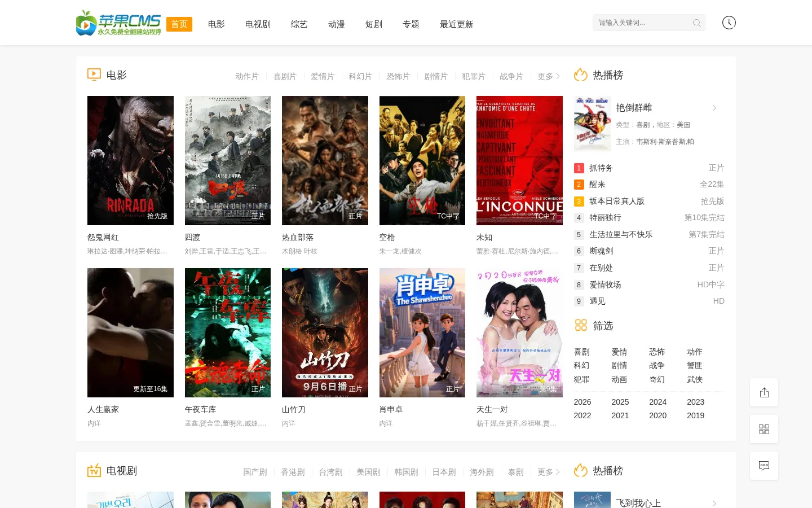The image size is (812, 508).
Task: Filter by year 2026
Action: pos(582,402)
